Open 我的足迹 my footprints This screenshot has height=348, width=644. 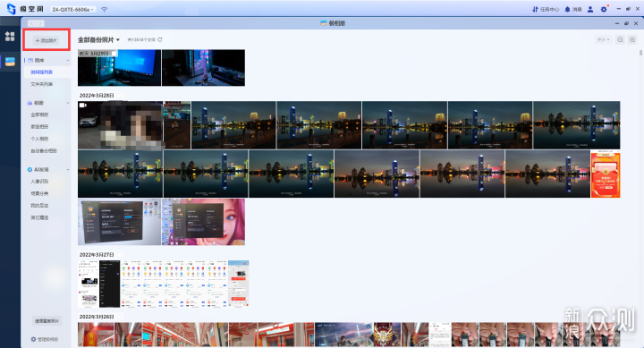[39, 205]
